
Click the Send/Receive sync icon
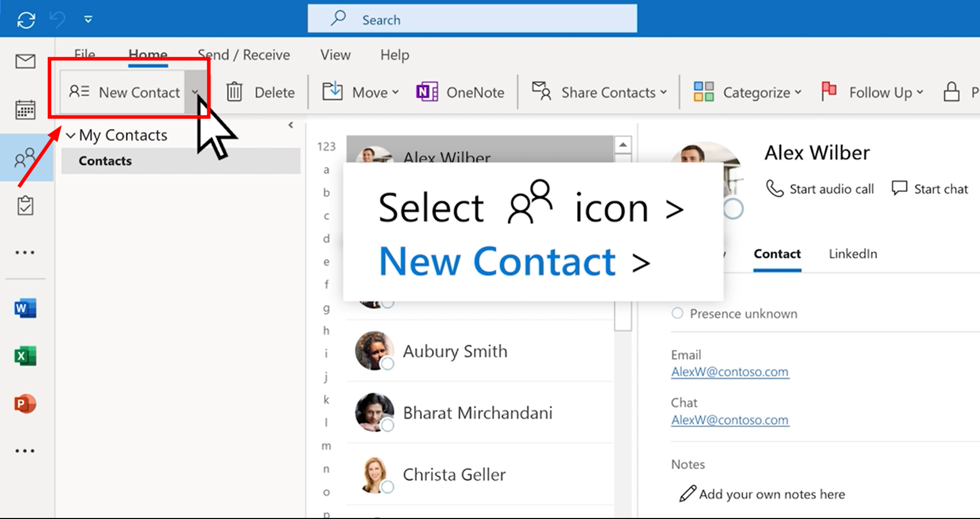(x=26, y=19)
